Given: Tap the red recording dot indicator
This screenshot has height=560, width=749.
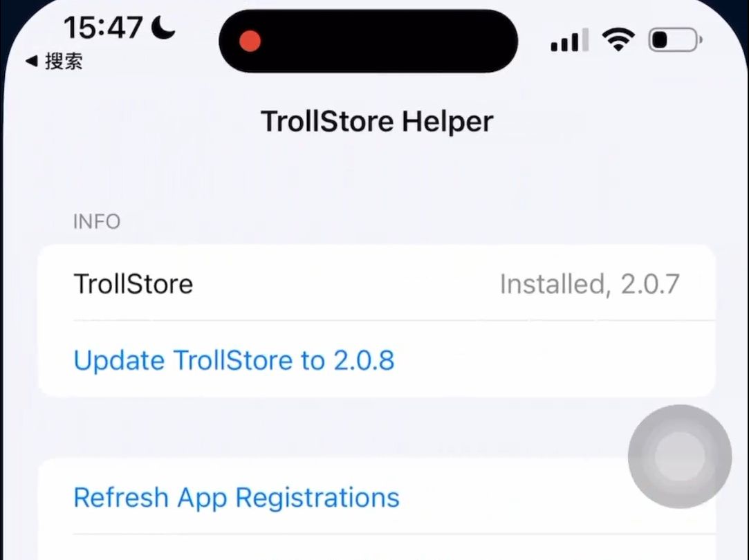Looking at the screenshot, I should click(250, 41).
